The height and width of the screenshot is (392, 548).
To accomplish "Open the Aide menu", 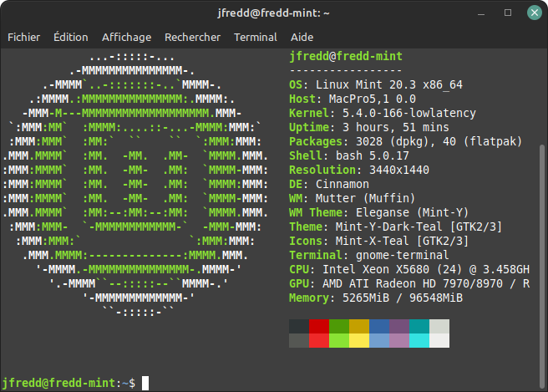I will pyautogui.click(x=302, y=37).
